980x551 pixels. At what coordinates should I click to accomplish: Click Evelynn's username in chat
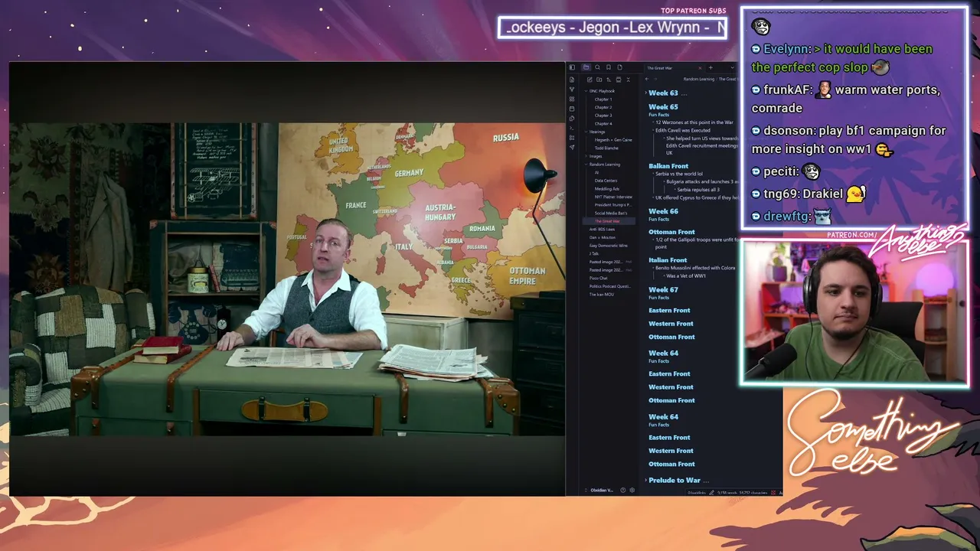click(x=786, y=49)
